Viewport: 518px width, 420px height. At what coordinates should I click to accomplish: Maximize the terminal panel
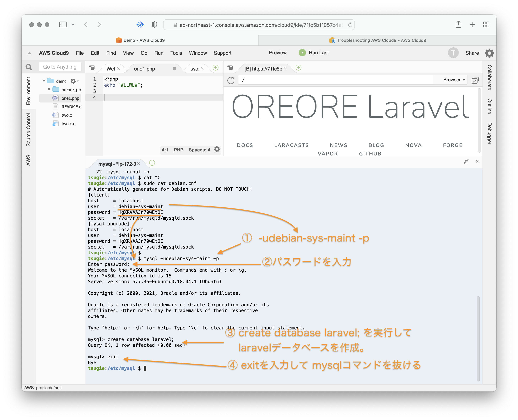pos(467,162)
